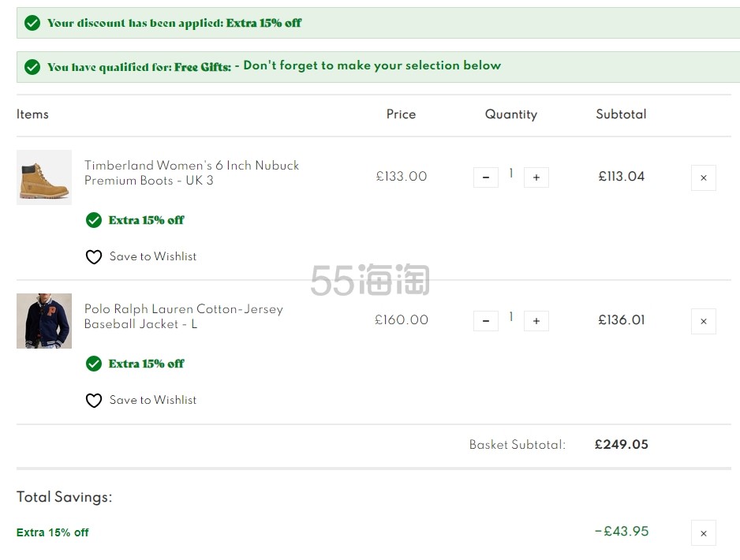Click heart icon under Timberland boots

coord(93,256)
